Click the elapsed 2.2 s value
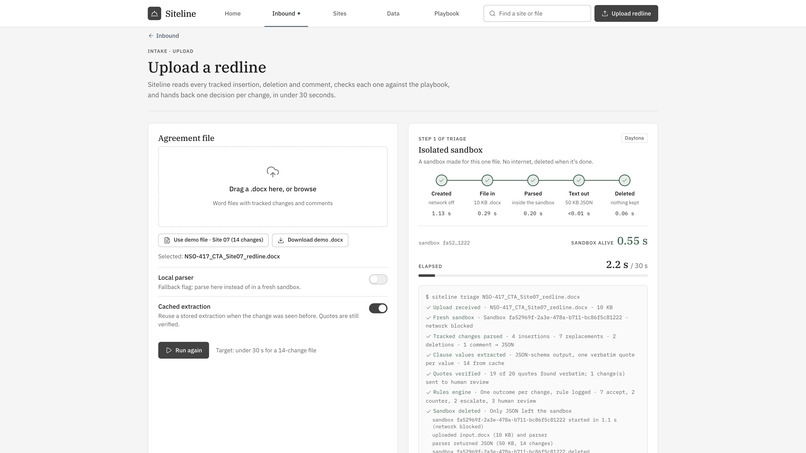The image size is (806, 453). point(617,265)
